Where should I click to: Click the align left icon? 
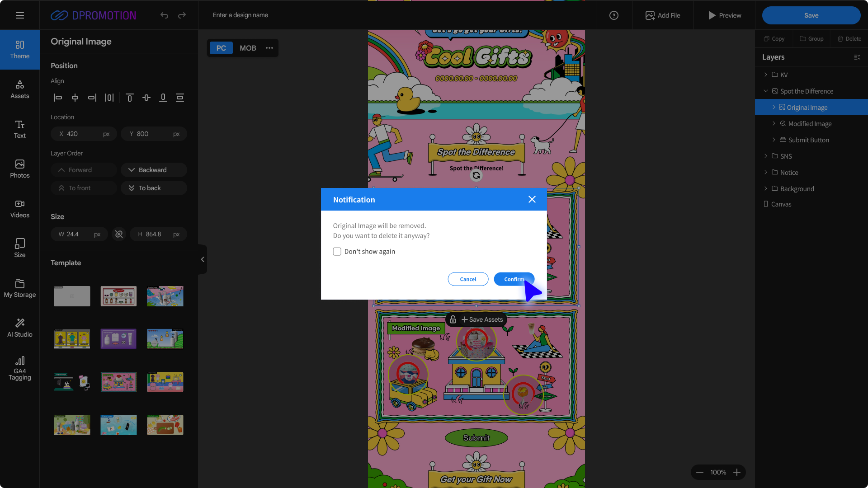58,98
